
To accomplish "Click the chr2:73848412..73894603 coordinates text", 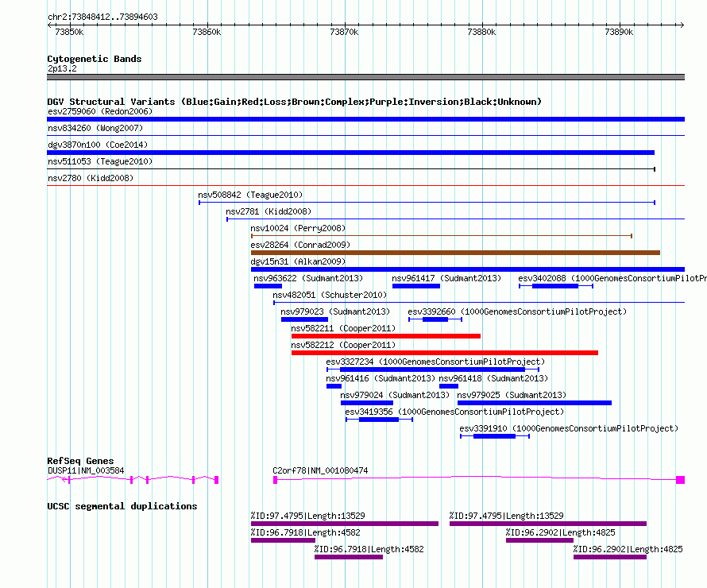I will [x=102, y=17].
